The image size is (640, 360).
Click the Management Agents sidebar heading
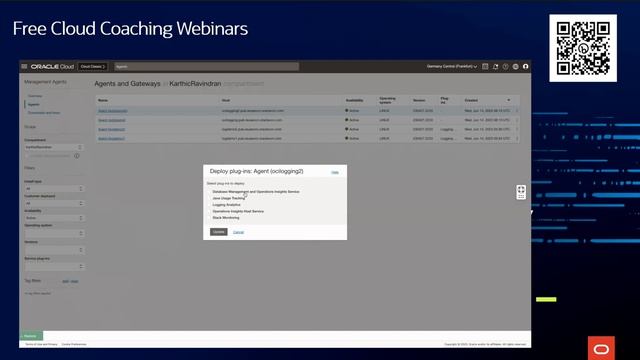[45, 82]
